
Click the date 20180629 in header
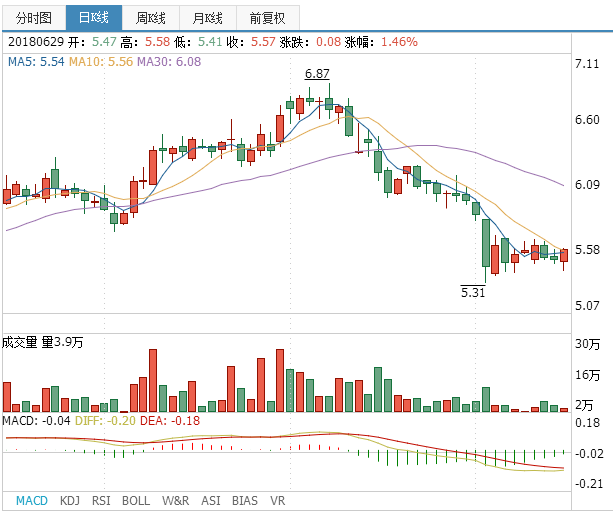coord(36,42)
